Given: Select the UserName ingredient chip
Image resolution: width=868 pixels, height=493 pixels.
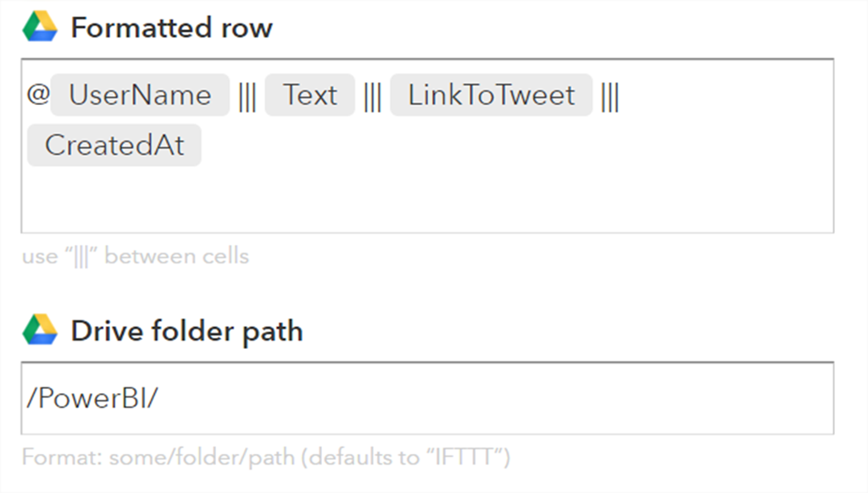Looking at the screenshot, I should tap(140, 95).
